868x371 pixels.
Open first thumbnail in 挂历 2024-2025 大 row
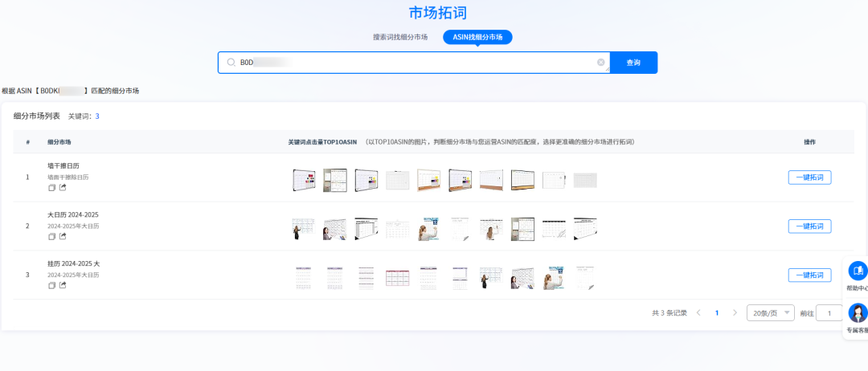(304, 278)
